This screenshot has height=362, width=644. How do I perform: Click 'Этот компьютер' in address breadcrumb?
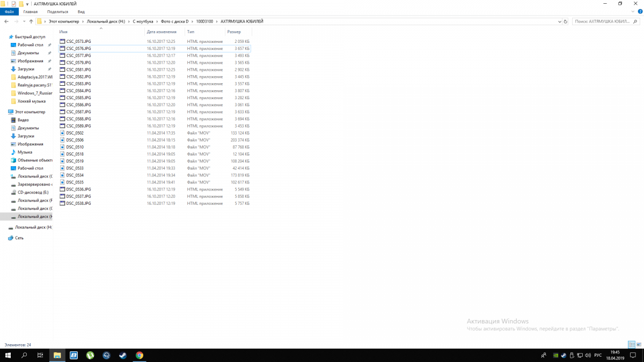tap(64, 21)
